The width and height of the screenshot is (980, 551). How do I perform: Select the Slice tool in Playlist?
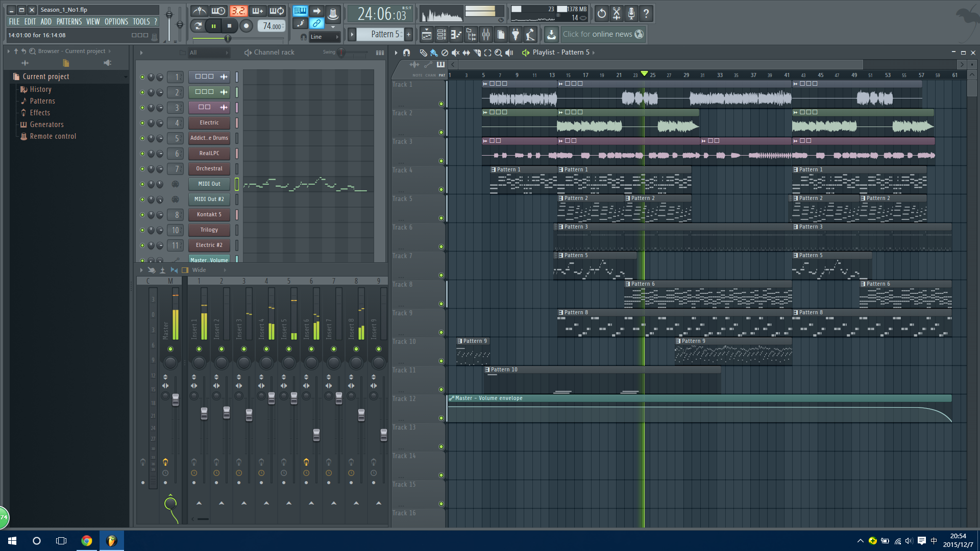(477, 53)
